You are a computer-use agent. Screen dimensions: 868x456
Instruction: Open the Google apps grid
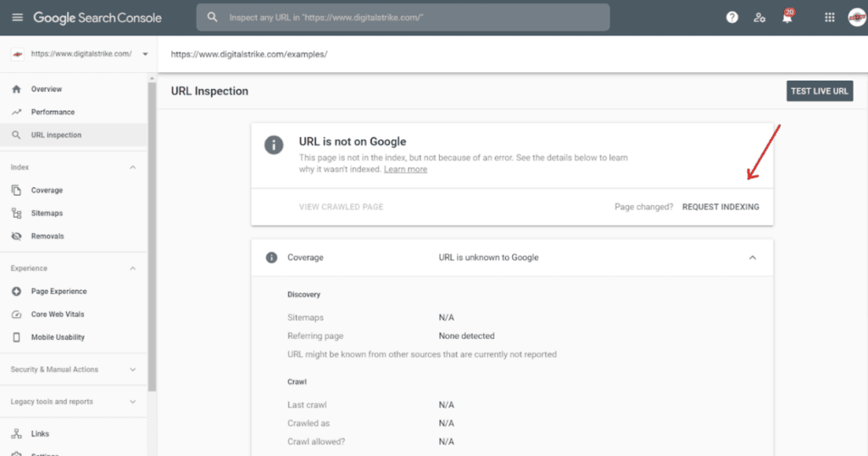[x=829, y=18]
